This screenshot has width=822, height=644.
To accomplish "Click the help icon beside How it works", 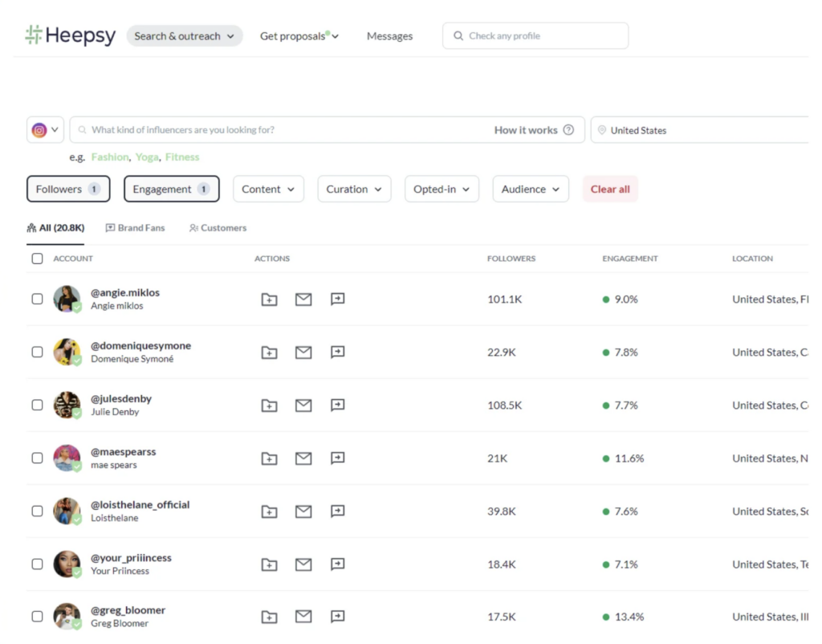I will 568,130.
